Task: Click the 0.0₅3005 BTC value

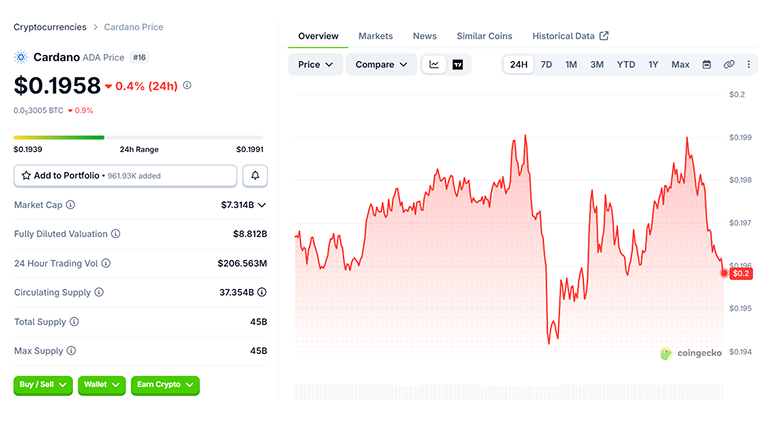Action: [x=38, y=111]
